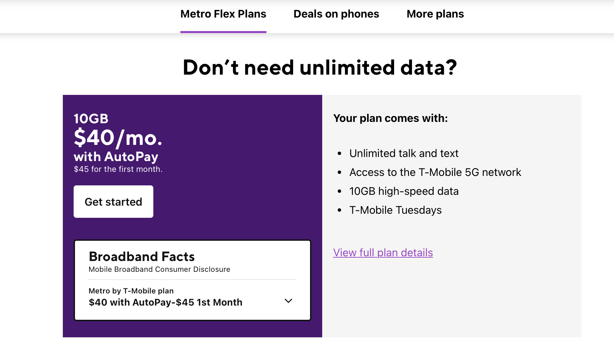Click the Unlimited talk and text bullet

coord(404,153)
